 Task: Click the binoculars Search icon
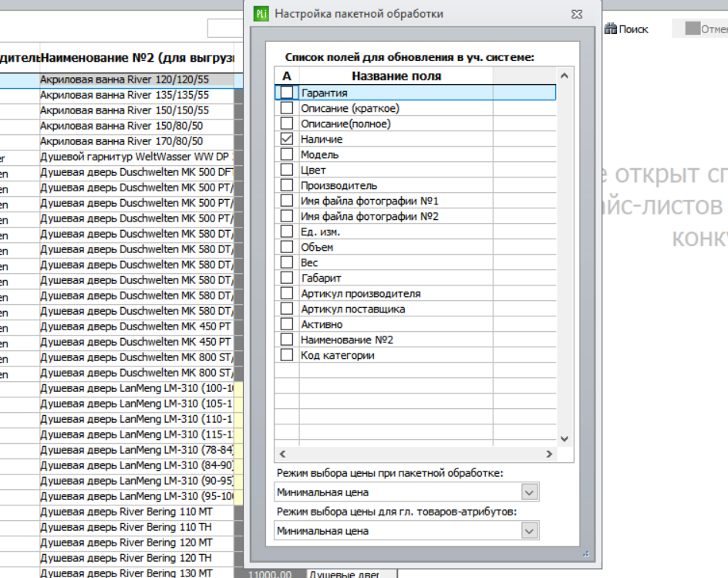point(611,29)
